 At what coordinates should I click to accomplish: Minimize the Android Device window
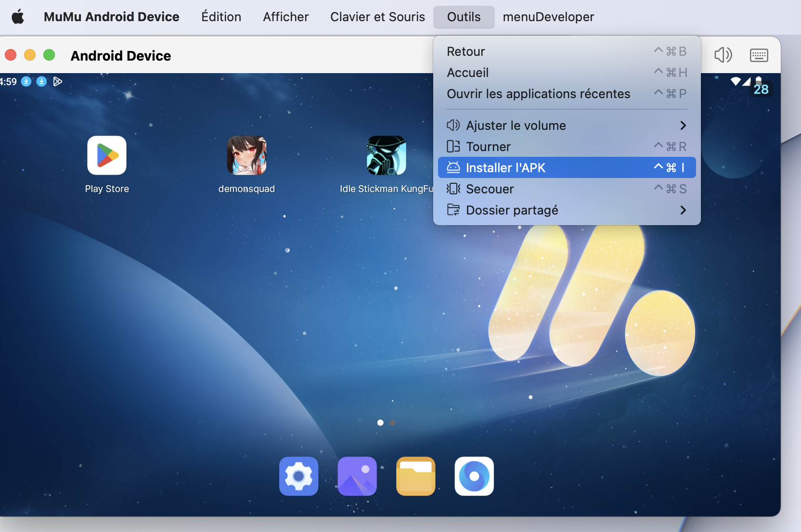coord(30,55)
